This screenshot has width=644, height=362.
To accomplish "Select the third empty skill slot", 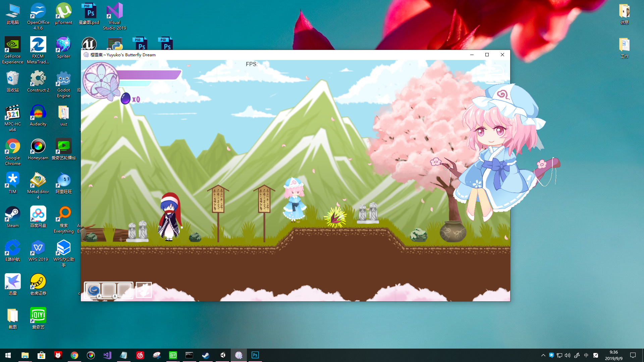I will 125,290.
